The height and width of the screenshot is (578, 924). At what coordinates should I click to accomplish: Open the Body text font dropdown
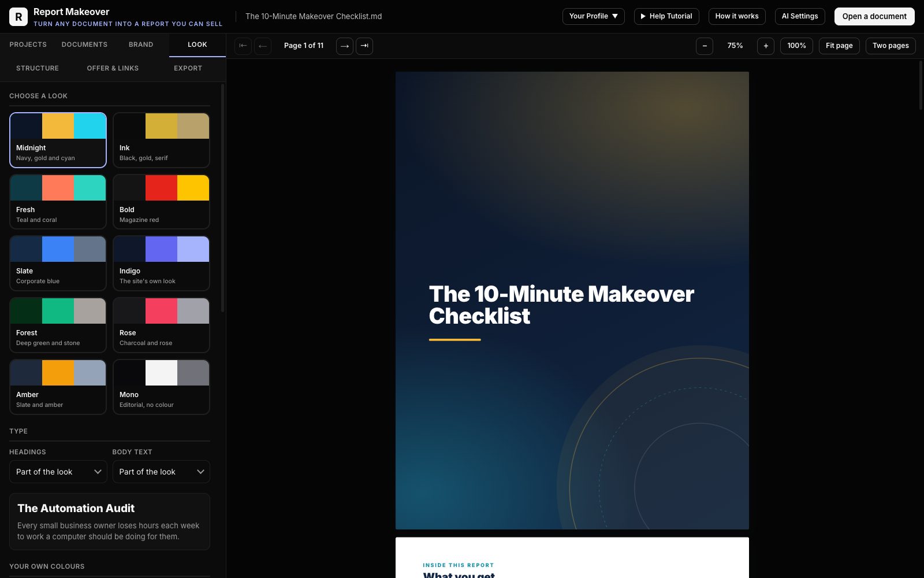[x=161, y=472]
